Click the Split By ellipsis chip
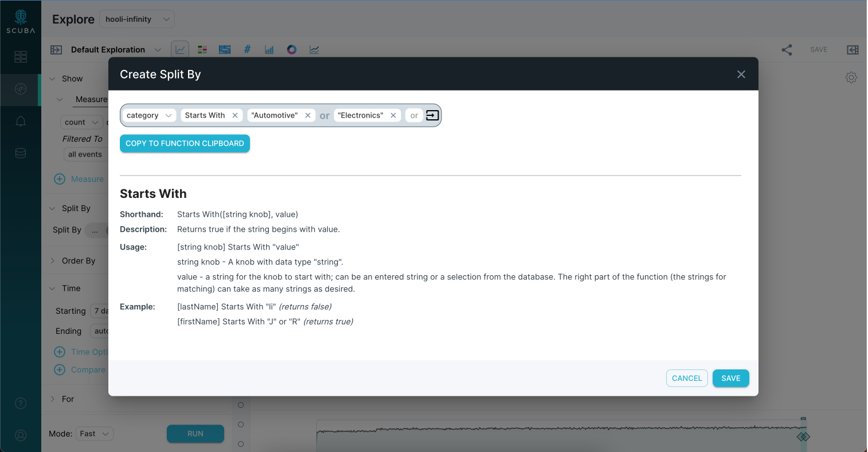The width and height of the screenshot is (868, 452). pyautogui.click(x=95, y=230)
